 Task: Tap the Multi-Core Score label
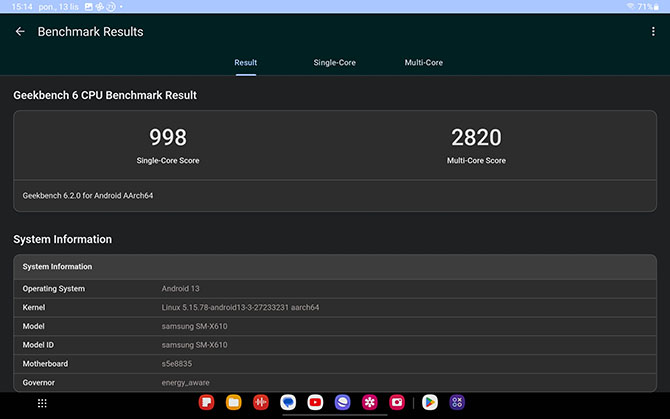(476, 161)
